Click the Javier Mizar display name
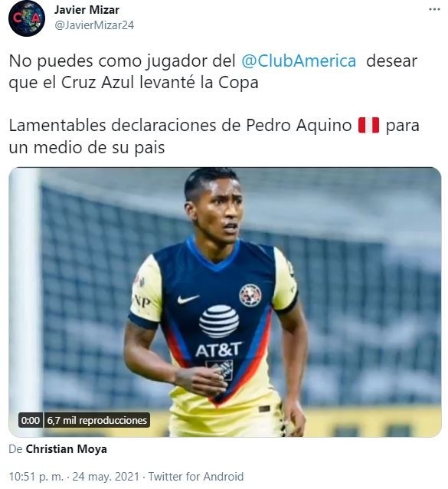This screenshot has width=448, height=489. pyautogui.click(x=87, y=10)
